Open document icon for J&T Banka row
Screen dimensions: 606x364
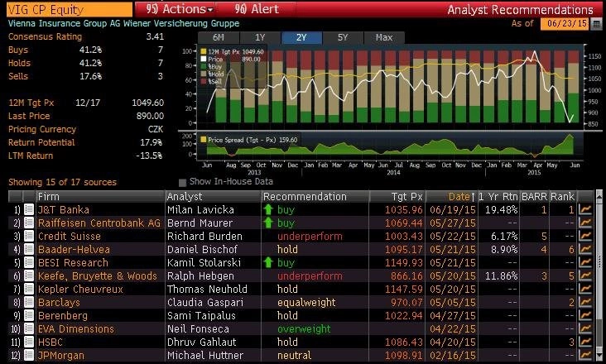pyautogui.click(x=29, y=209)
